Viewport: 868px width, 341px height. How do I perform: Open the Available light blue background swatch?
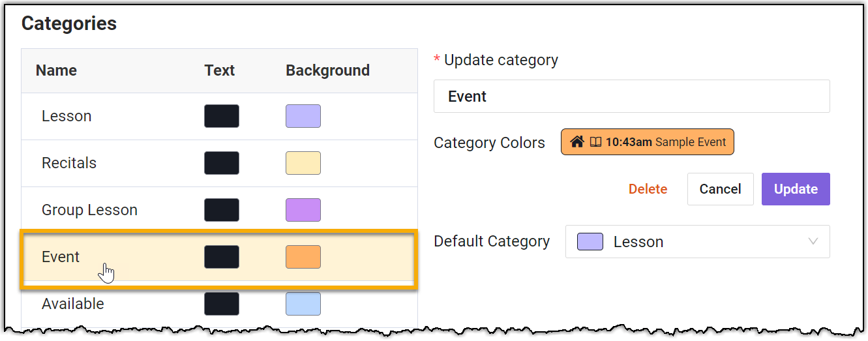coord(303,304)
